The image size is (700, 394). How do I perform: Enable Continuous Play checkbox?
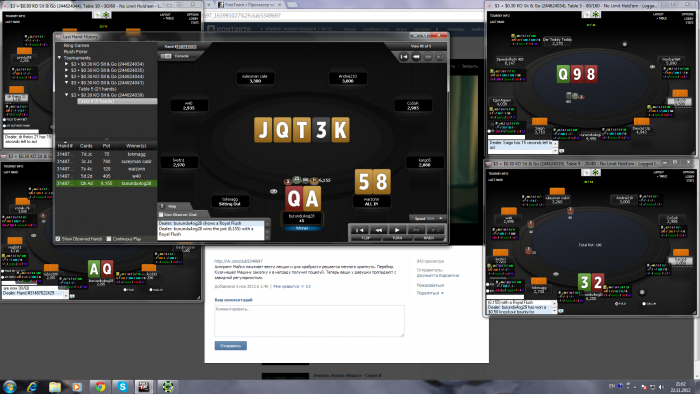coord(108,239)
